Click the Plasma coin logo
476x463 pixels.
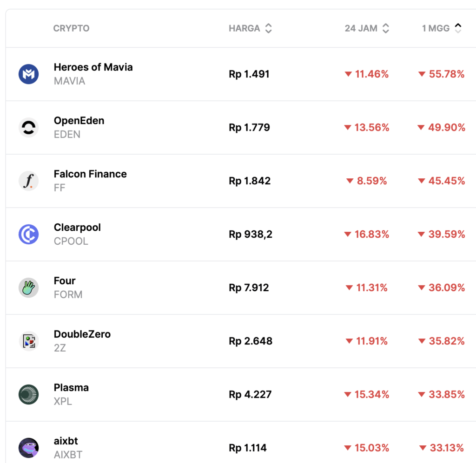(x=28, y=395)
